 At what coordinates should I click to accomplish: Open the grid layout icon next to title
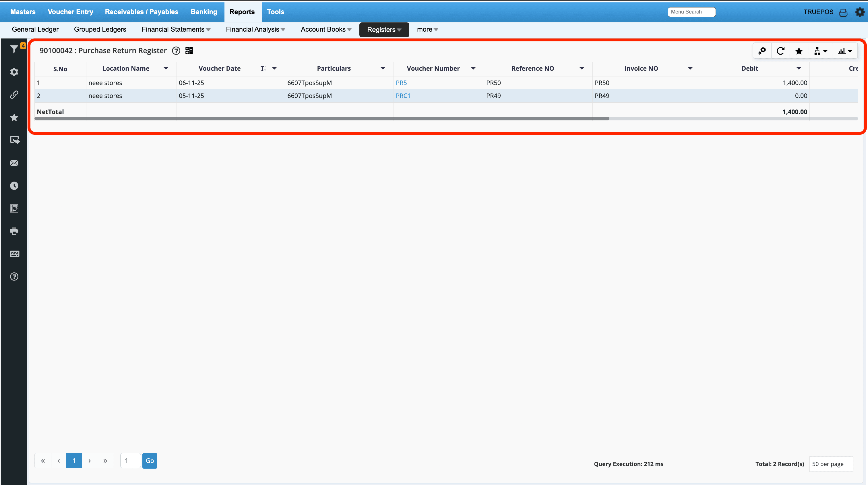(189, 51)
